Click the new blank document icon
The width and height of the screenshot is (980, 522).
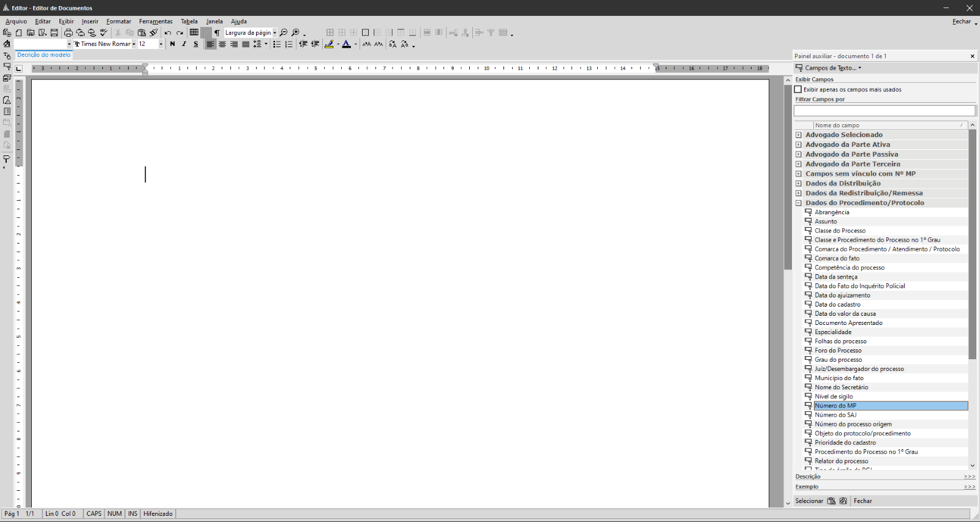pyautogui.click(x=18, y=32)
